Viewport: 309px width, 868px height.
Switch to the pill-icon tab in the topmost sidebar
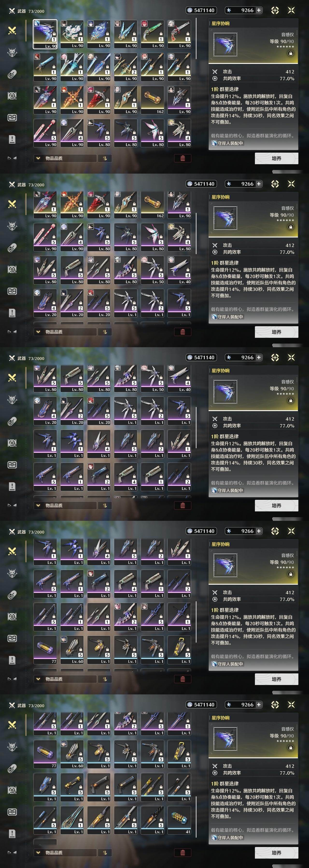pyautogui.click(x=12, y=74)
